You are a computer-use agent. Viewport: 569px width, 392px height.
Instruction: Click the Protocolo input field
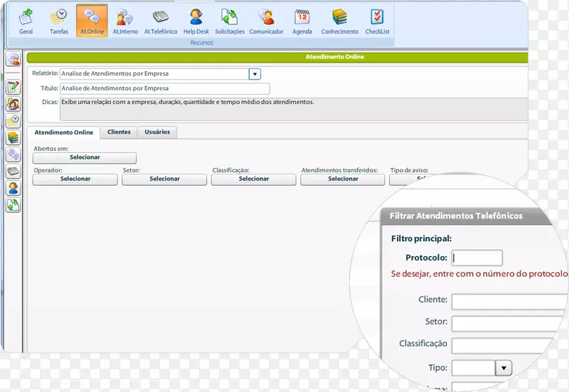point(477,258)
